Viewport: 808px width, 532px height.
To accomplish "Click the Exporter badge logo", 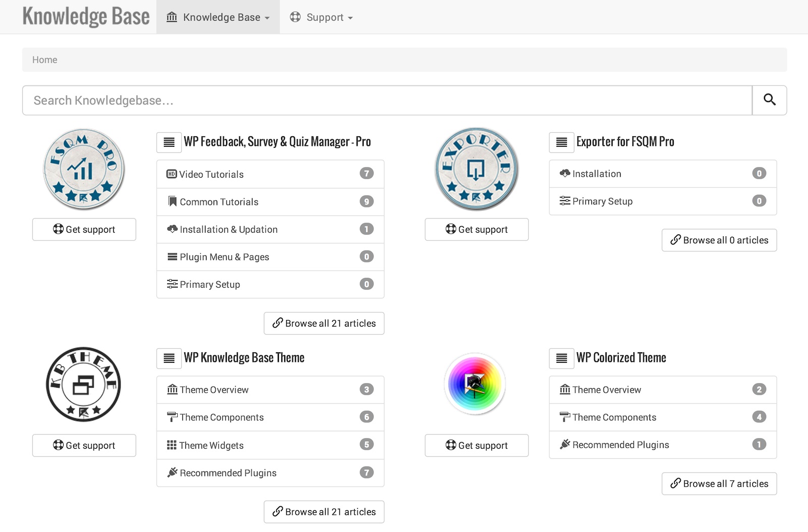I will tap(476, 169).
